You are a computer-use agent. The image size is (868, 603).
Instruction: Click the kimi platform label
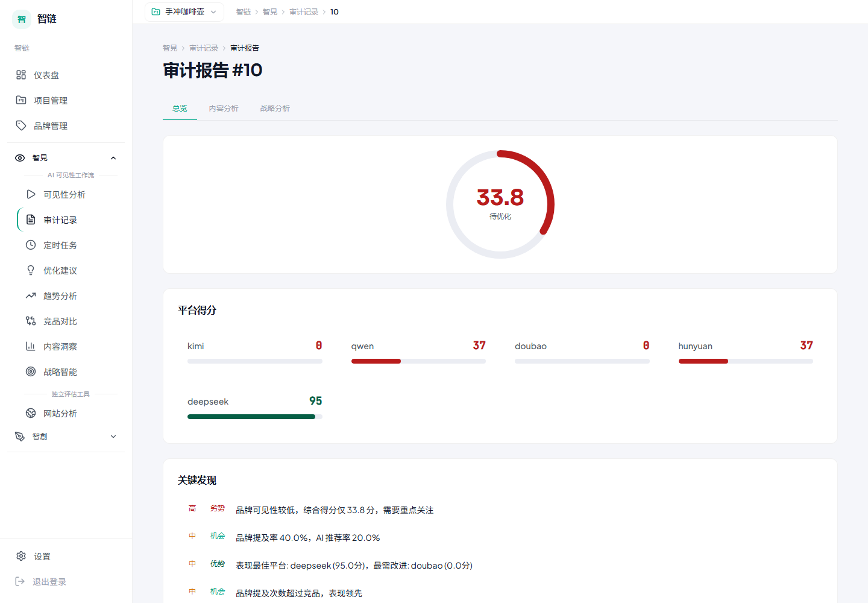196,346
